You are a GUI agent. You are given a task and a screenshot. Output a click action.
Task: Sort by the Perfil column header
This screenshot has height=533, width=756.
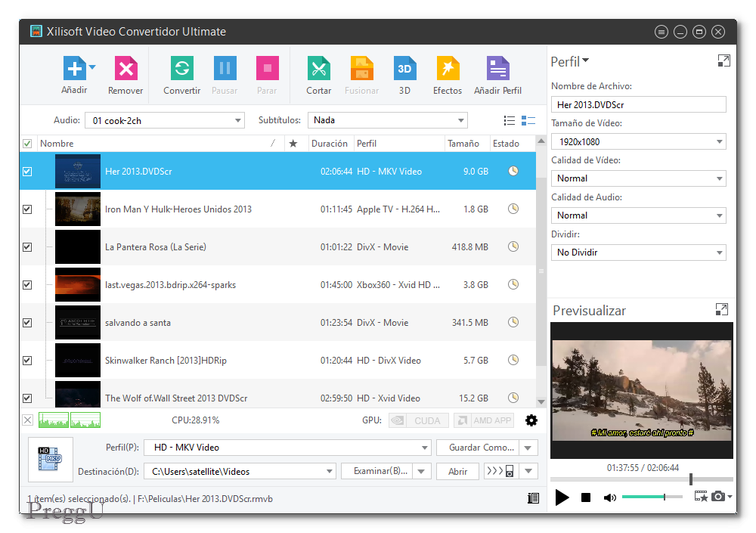click(x=399, y=144)
